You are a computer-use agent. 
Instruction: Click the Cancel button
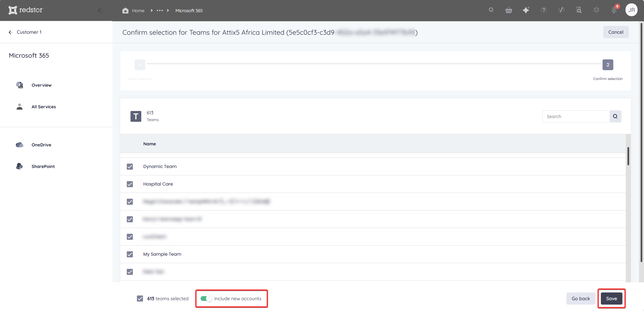pos(616,32)
